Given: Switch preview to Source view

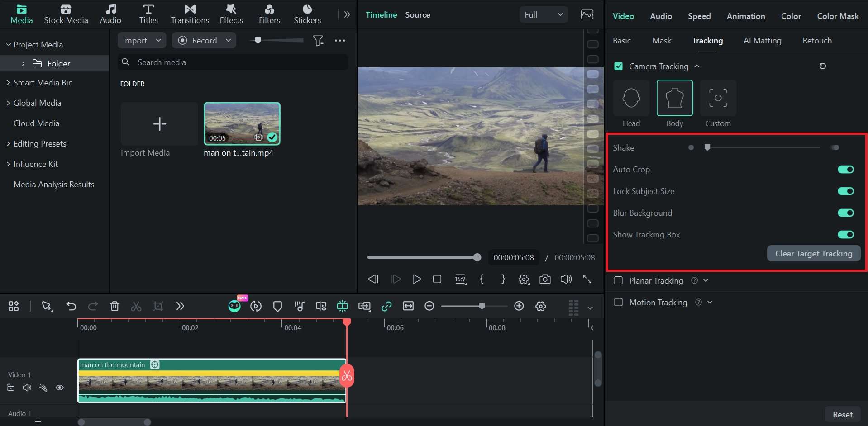Looking at the screenshot, I should coord(417,14).
